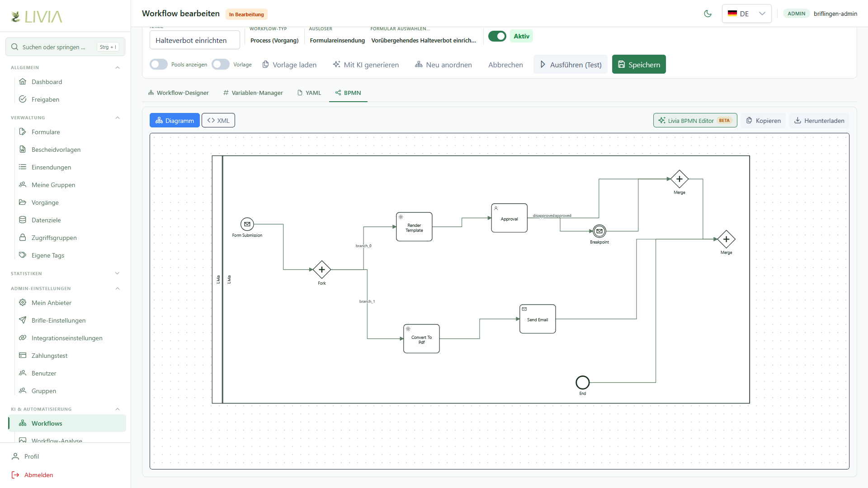Click Herunterladen to download diagram
Image resolution: width=868 pixels, height=488 pixels.
[819, 120]
